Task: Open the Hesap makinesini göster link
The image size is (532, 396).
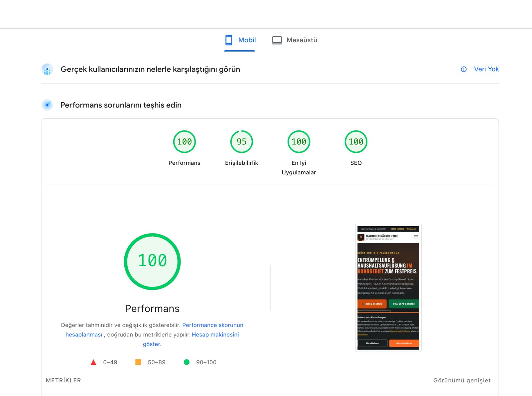Action: coord(191,339)
